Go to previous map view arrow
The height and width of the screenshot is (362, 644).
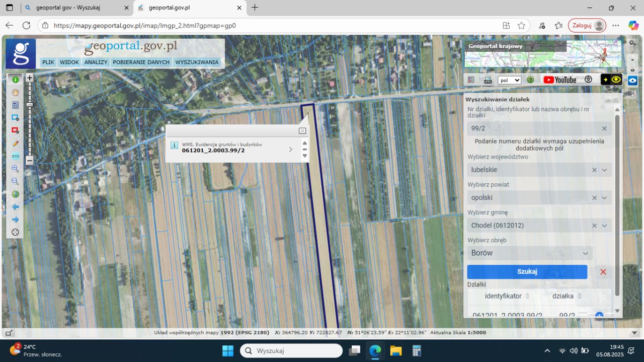coord(15,207)
